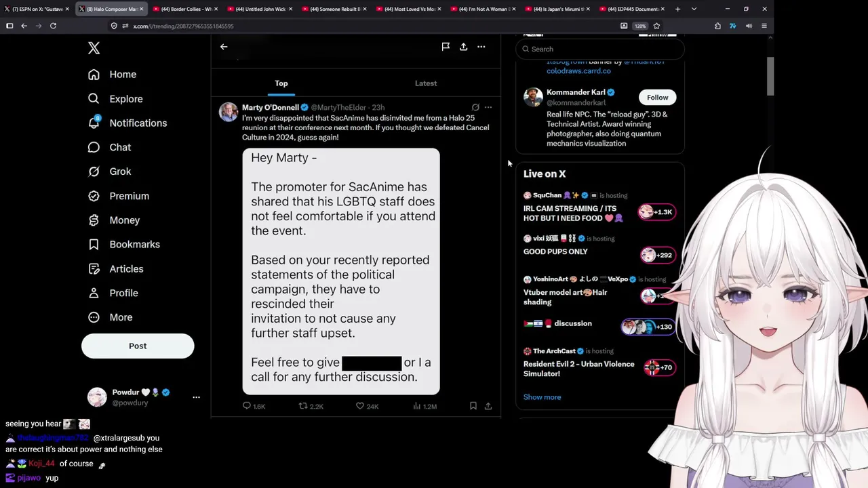Click Kommander Karl's avatar

click(533, 97)
